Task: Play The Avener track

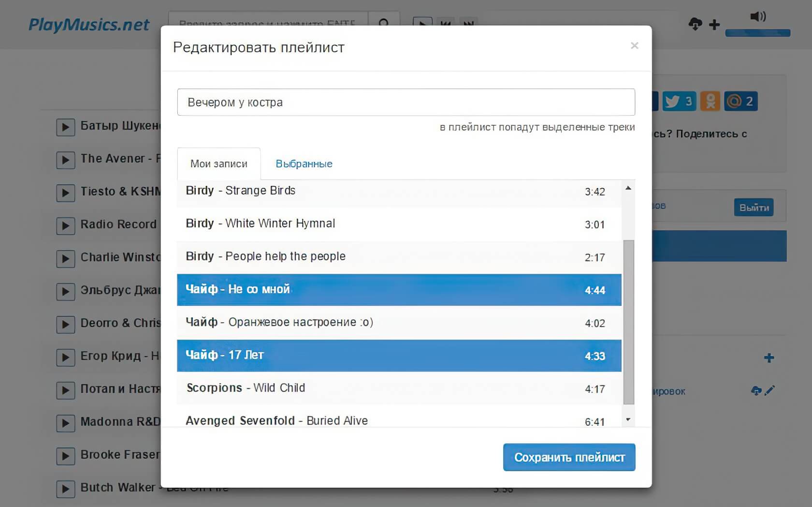Action: pyautogui.click(x=65, y=160)
